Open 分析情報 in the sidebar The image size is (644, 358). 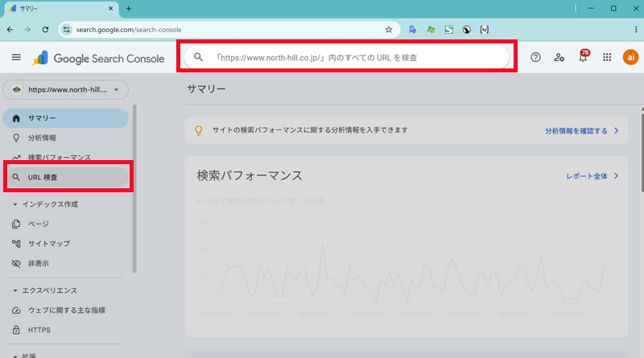point(66,138)
